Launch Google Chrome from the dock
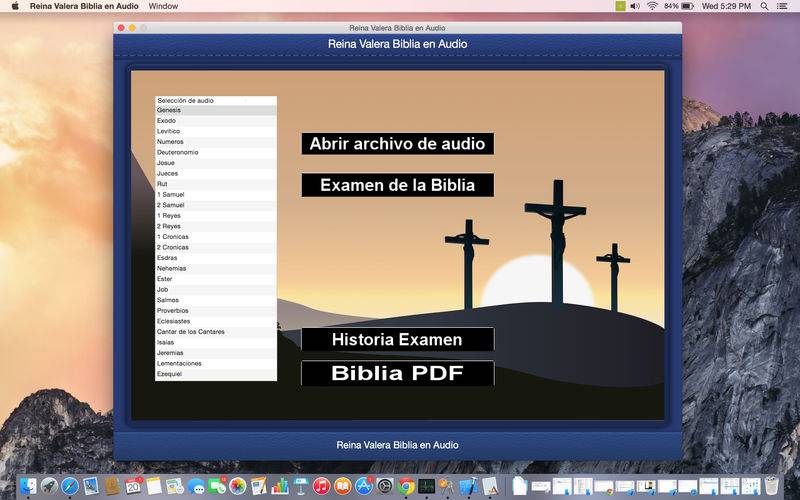 pyautogui.click(x=406, y=486)
